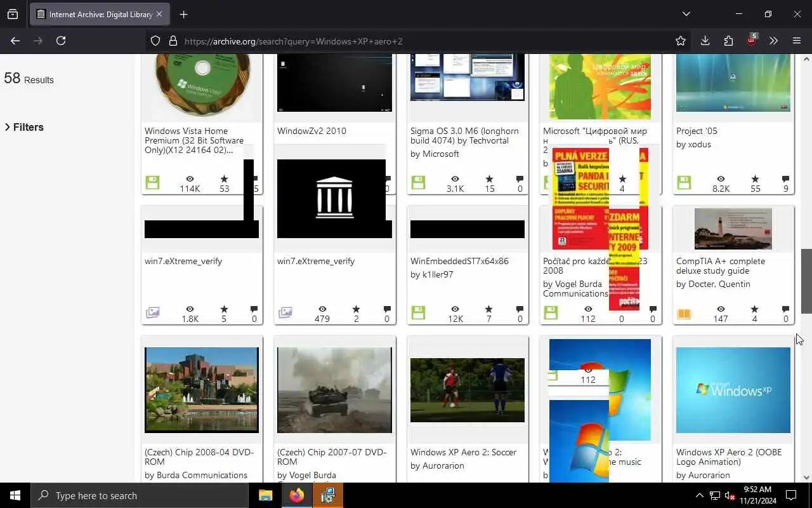Open a new browser tab

(183, 14)
